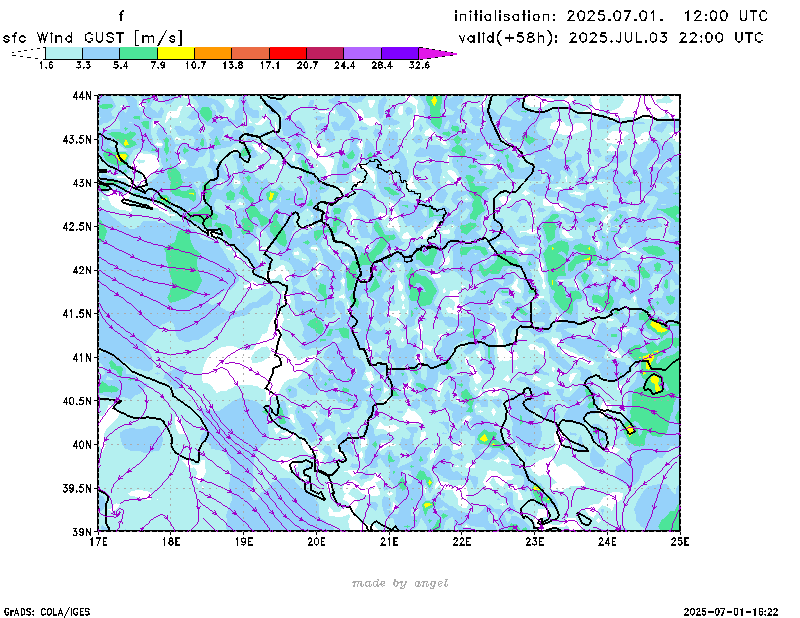This screenshot has width=800, height=618.
Task: Pick the orange 10.7–13.8 legend swatch
Action: click(x=212, y=53)
